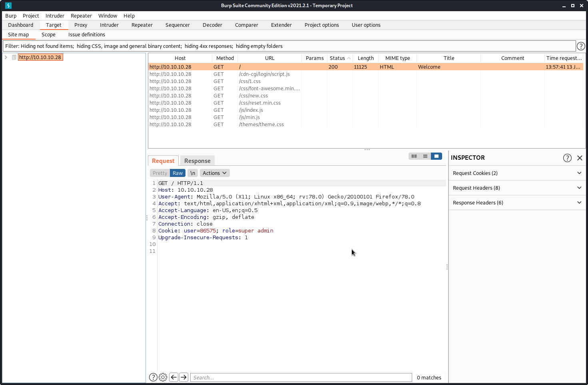Screen dimensions: 588x385
Task: Select the /css/reset.min.css row
Action: click(366, 103)
